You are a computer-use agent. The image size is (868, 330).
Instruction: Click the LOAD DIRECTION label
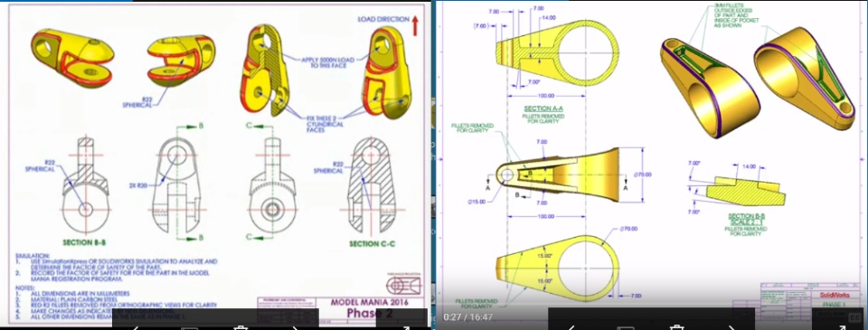(x=383, y=19)
